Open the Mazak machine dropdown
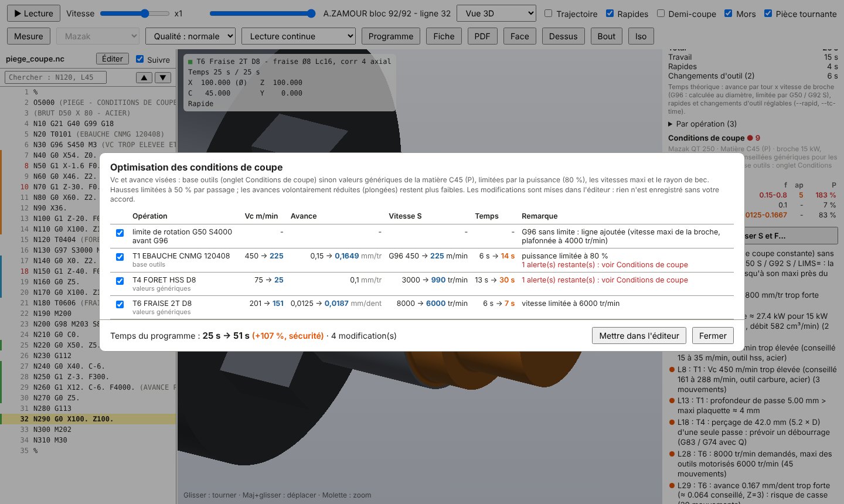 pos(98,36)
